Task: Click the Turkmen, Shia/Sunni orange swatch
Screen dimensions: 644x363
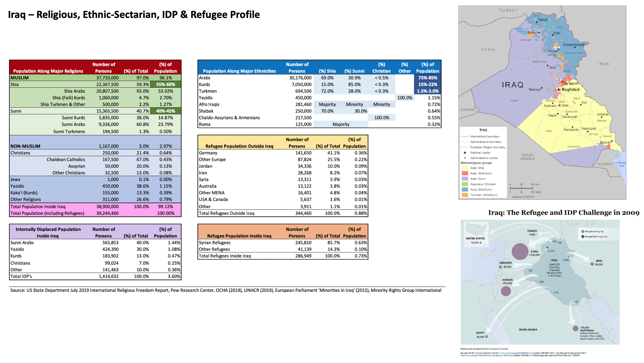Action: pyautogui.click(x=465, y=195)
